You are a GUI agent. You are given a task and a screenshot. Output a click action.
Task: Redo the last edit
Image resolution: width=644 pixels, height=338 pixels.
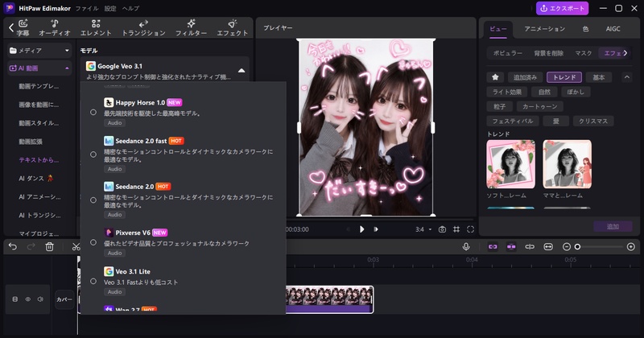coord(31,246)
